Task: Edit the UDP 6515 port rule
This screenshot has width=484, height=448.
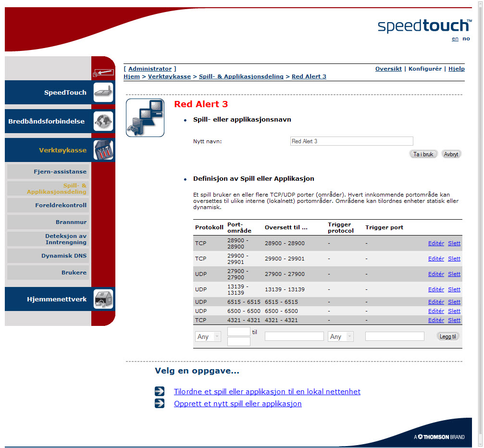Action: click(x=436, y=302)
